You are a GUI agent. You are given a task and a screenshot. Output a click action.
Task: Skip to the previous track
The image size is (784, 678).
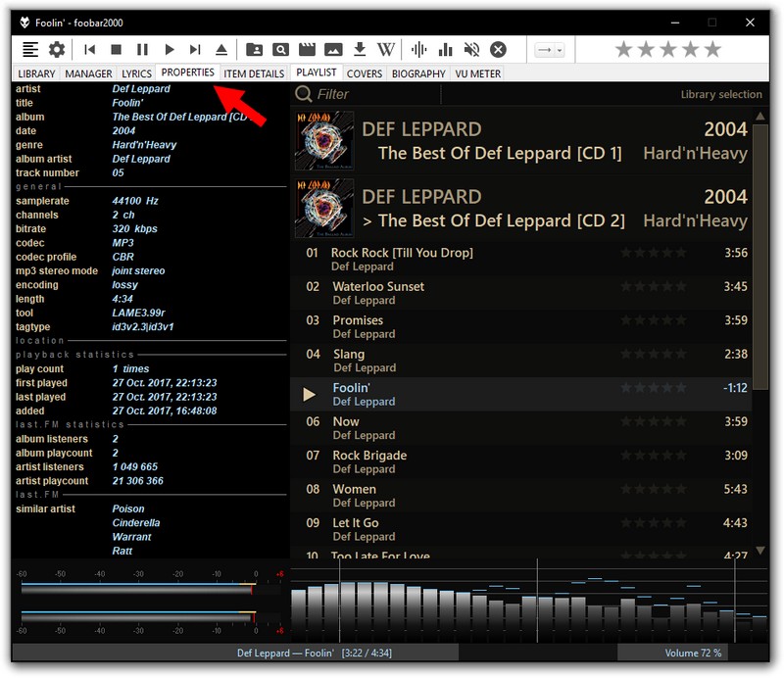[90, 50]
